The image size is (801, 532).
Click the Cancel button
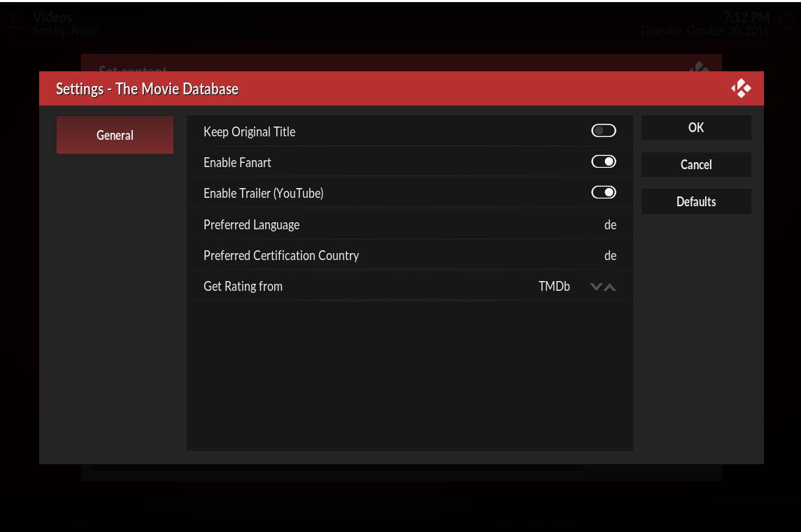coord(696,164)
